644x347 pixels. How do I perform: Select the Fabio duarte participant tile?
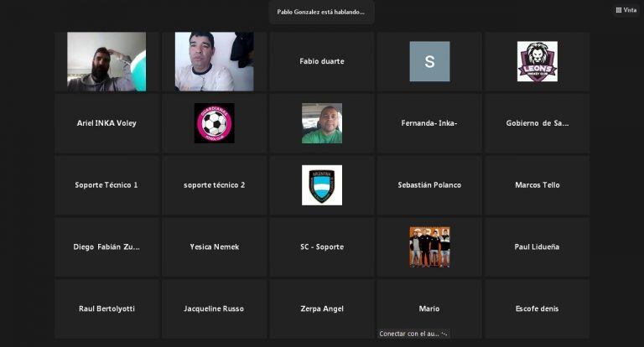click(x=322, y=61)
